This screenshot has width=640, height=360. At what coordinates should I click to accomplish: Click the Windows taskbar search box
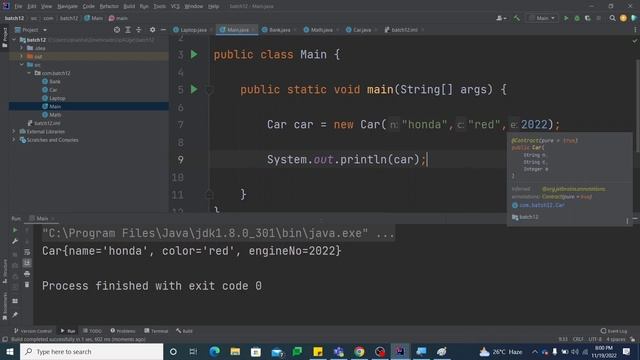point(91,351)
